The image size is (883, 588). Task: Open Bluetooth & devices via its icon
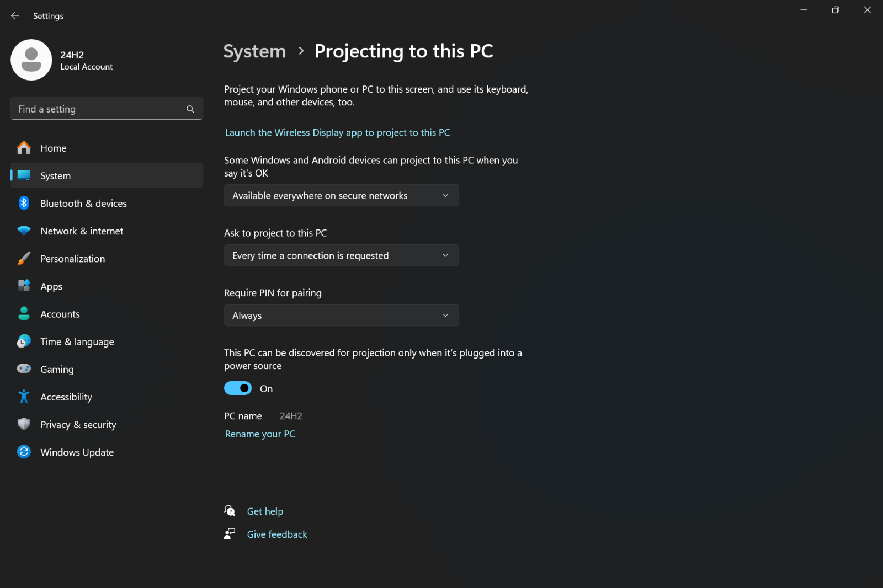pyautogui.click(x=24, y=203)
